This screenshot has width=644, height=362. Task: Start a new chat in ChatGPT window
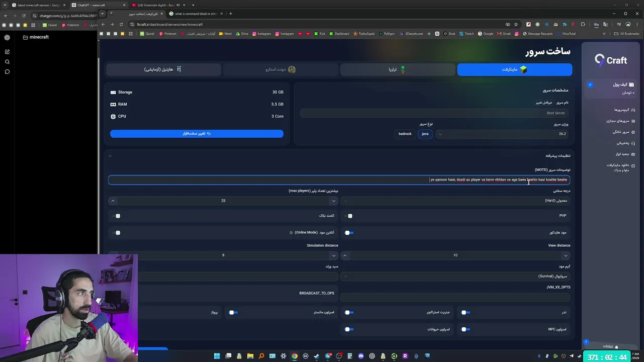point(7,52)
